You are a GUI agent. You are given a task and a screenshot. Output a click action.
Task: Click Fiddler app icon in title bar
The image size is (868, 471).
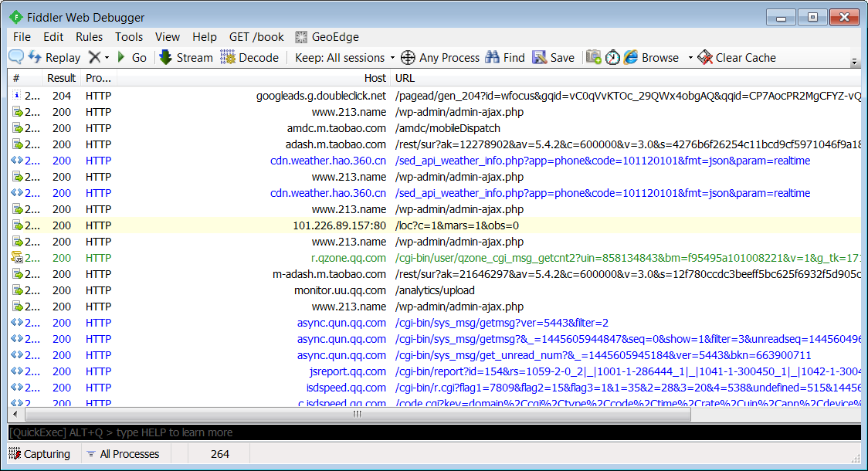(x=16, y=17)
